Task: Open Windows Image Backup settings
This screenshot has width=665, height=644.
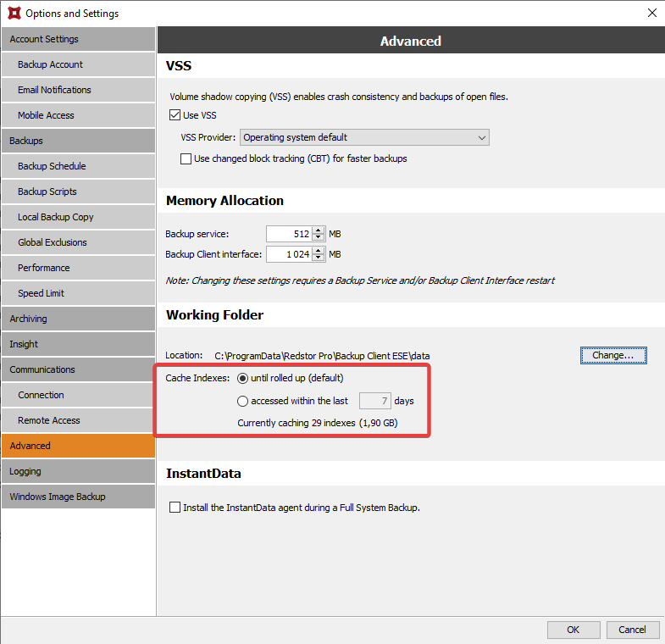Action: pos(79,497)
